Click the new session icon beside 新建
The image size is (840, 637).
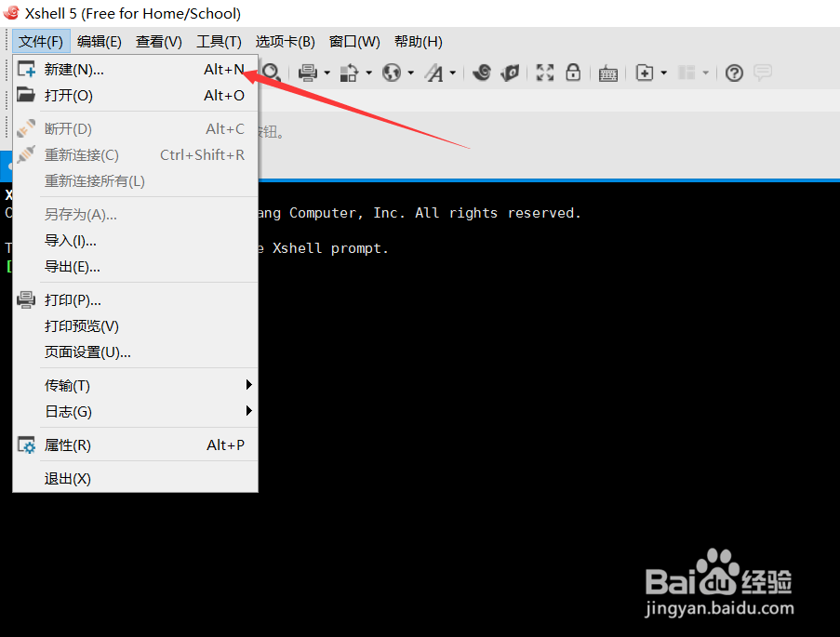[26, 69]
